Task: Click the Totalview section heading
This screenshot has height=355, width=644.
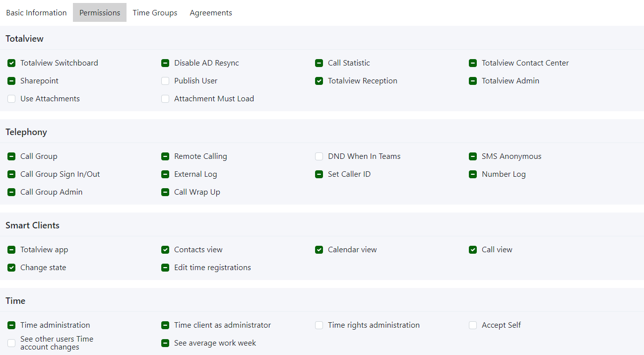Action: pos(25,39)
